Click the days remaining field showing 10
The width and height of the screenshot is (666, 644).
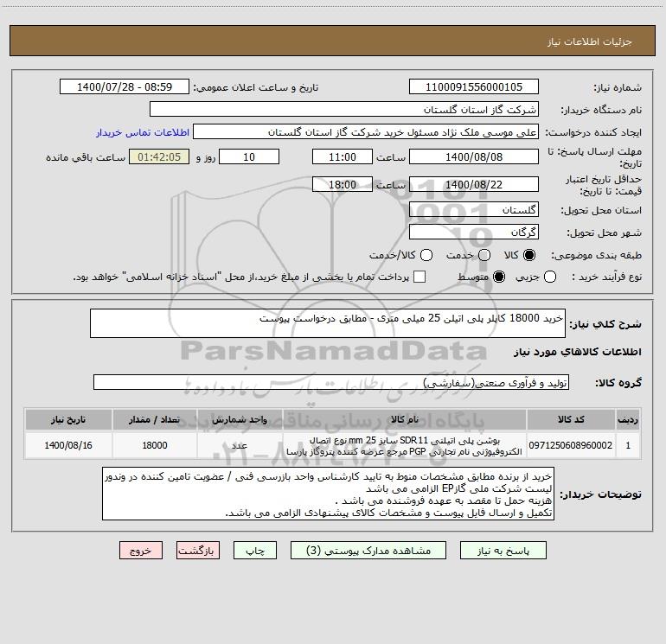click(249, 156)
